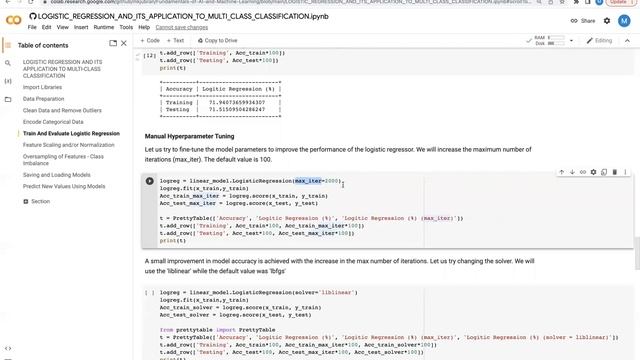
Task: Open the Code snippets sidebar icon
Action: [x=8, y=349]
